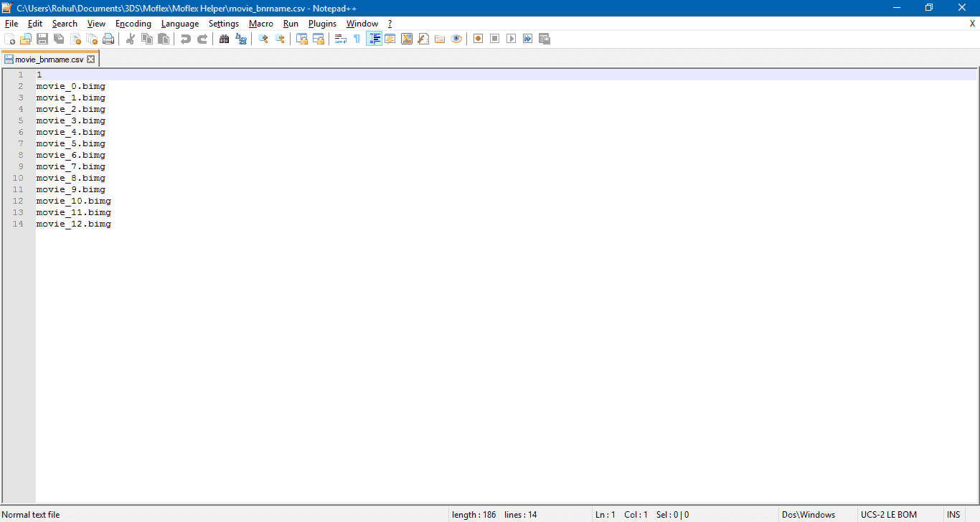Toggle synchronized vertical scrolling icon
The image size is (980, 522).
point(302,39)
